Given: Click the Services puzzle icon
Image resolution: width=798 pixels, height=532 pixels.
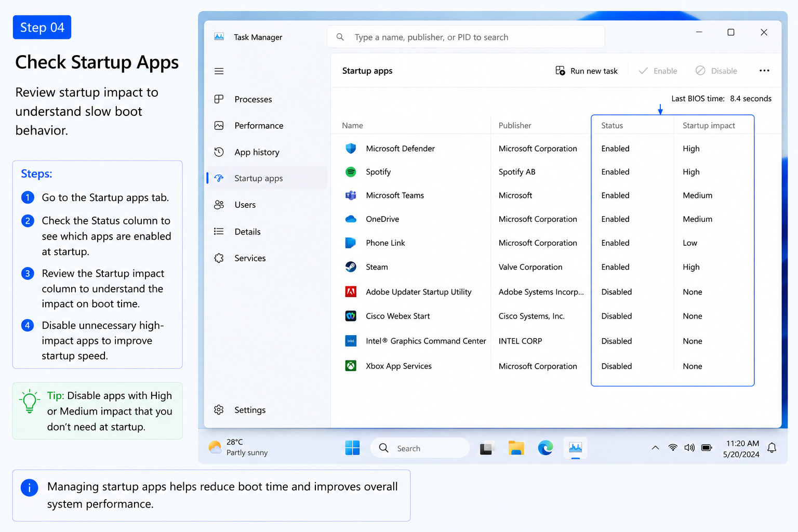Looking at the screenshot, I should pos(219,258).
